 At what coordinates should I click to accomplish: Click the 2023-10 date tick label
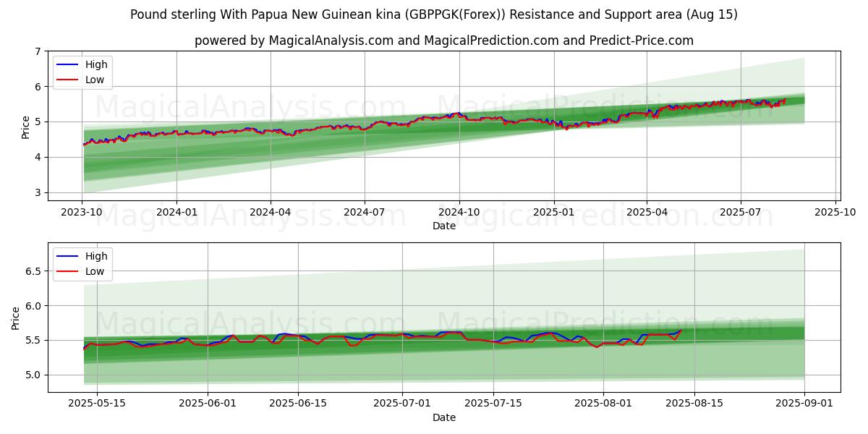(82, 213)
